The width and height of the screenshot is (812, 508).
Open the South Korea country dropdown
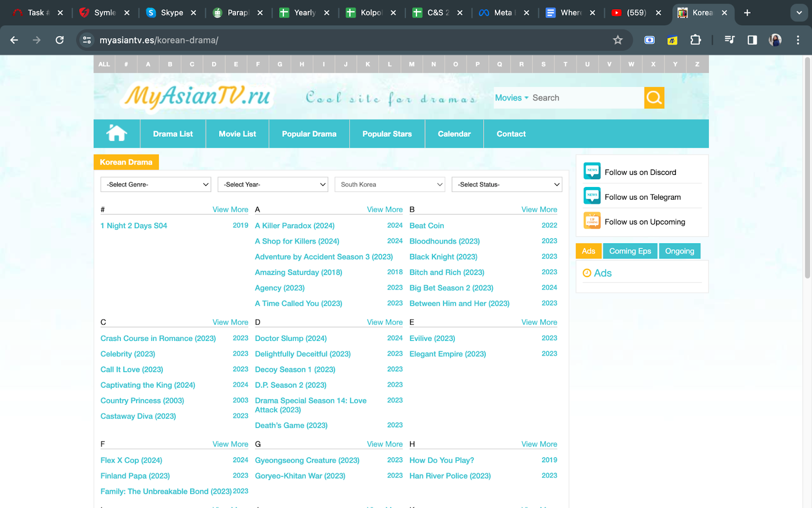[390, 184]
